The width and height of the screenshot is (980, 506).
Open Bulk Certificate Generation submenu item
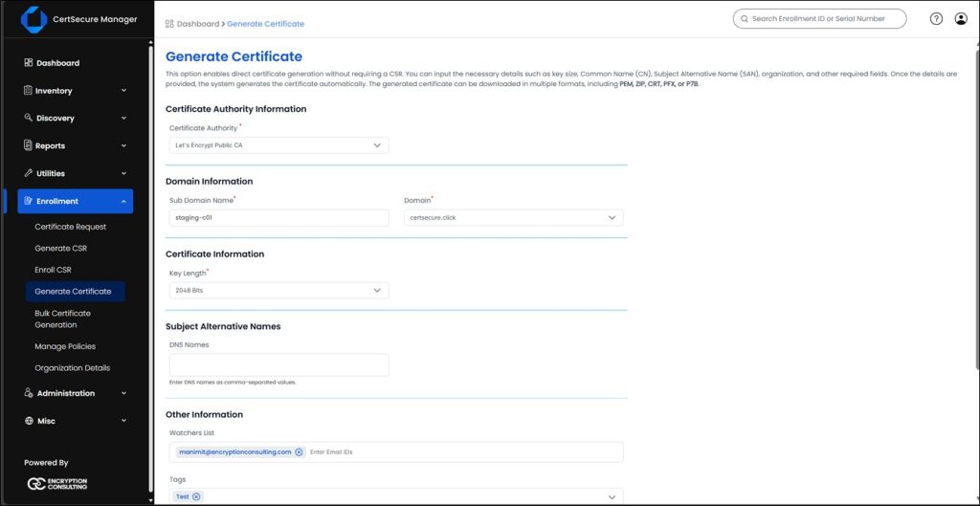(62, 319)
